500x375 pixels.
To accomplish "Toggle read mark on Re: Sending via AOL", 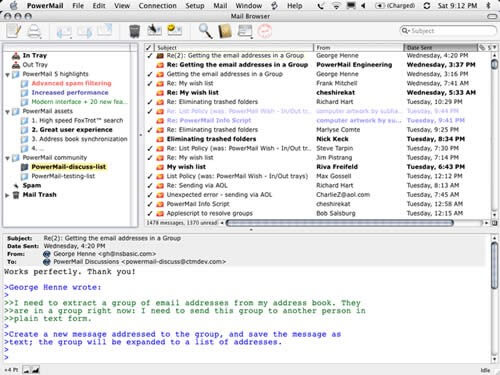I will 150,186.
